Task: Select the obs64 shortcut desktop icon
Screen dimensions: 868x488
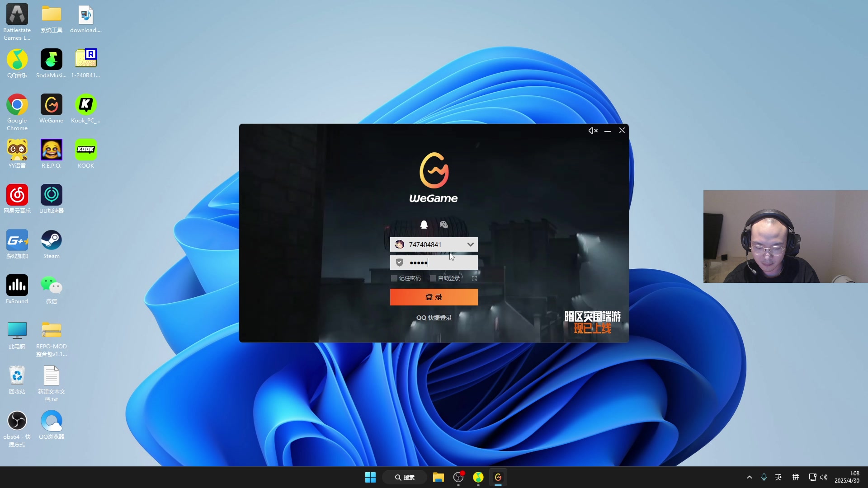Action: click(x=17, y=429)
